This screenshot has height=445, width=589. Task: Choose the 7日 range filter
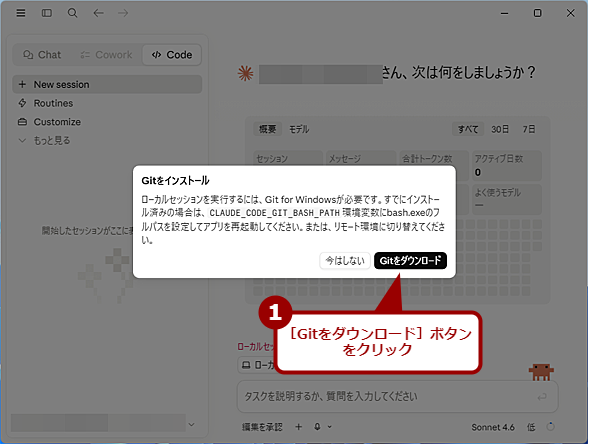[529, 130]
